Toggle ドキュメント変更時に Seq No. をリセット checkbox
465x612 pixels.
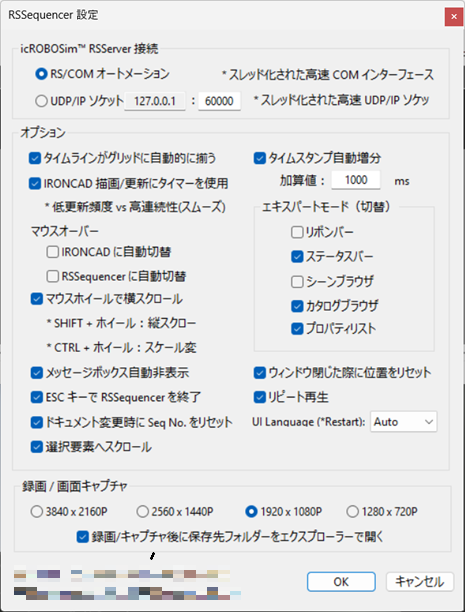(37, 422)
